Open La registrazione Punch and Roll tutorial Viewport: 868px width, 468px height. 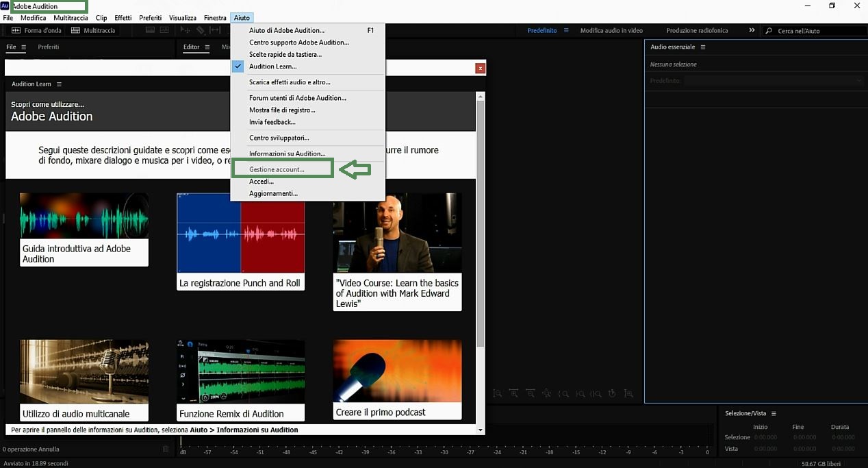point(240,241)
